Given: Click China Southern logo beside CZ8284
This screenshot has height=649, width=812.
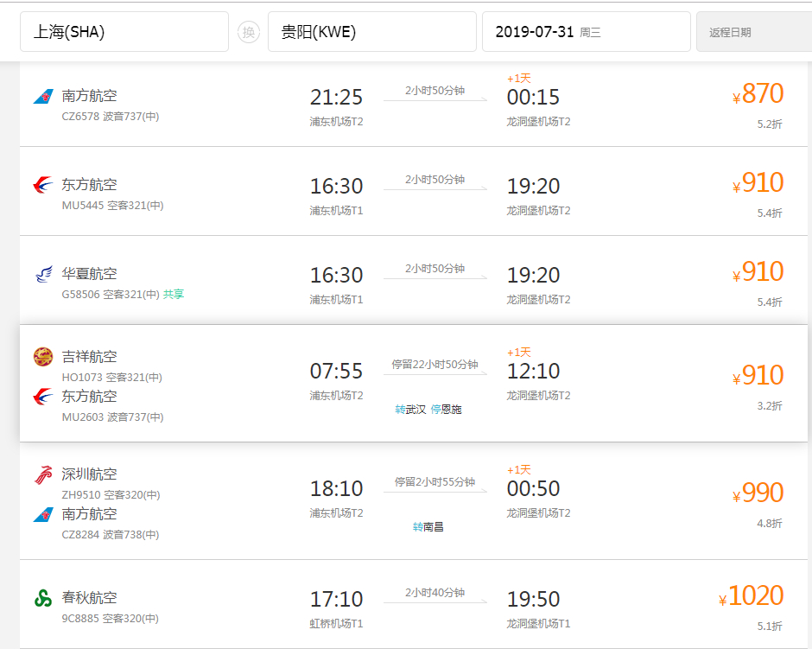Looking at the screenshot, I should [43, 514].
